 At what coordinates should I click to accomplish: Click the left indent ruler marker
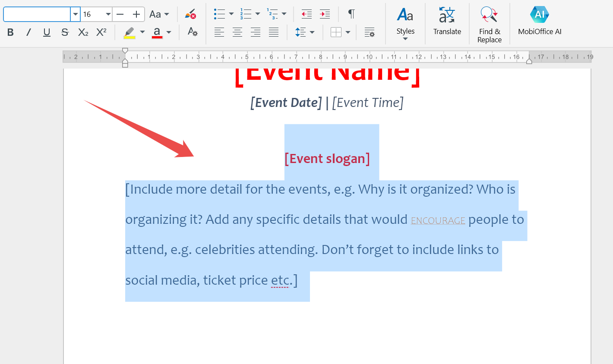coord(125,63)
